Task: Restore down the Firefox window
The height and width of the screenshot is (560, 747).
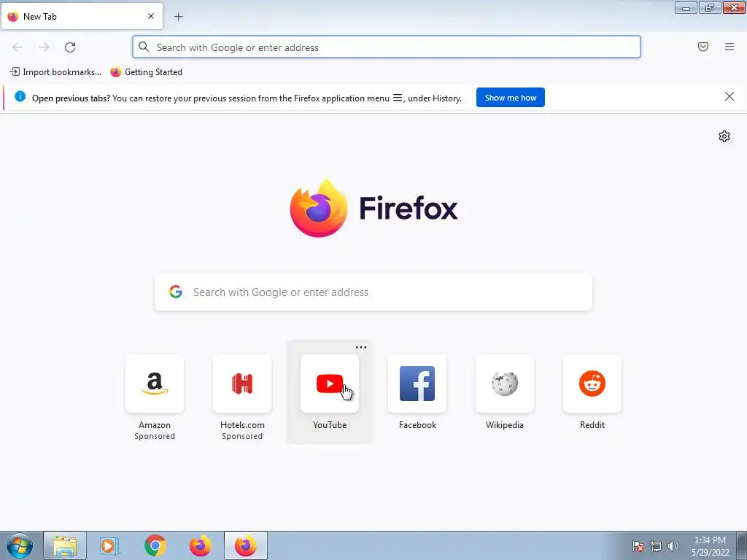Action: 710,7
